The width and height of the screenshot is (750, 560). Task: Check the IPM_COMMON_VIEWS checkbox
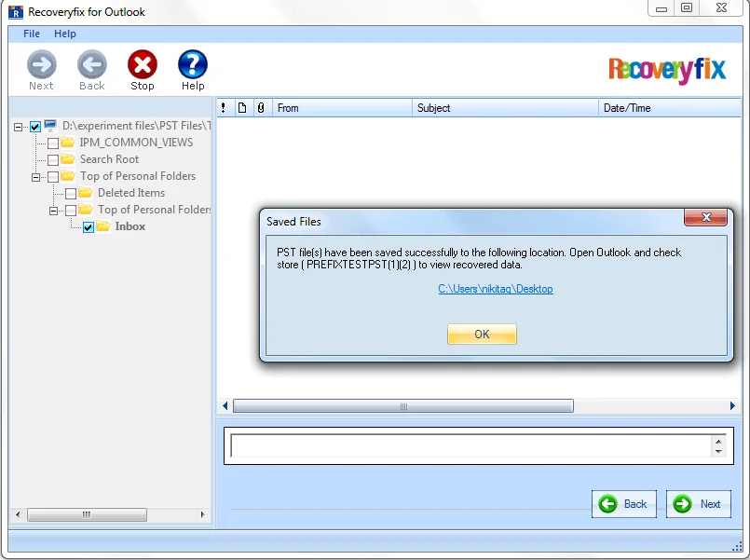(x=53, y=143)
